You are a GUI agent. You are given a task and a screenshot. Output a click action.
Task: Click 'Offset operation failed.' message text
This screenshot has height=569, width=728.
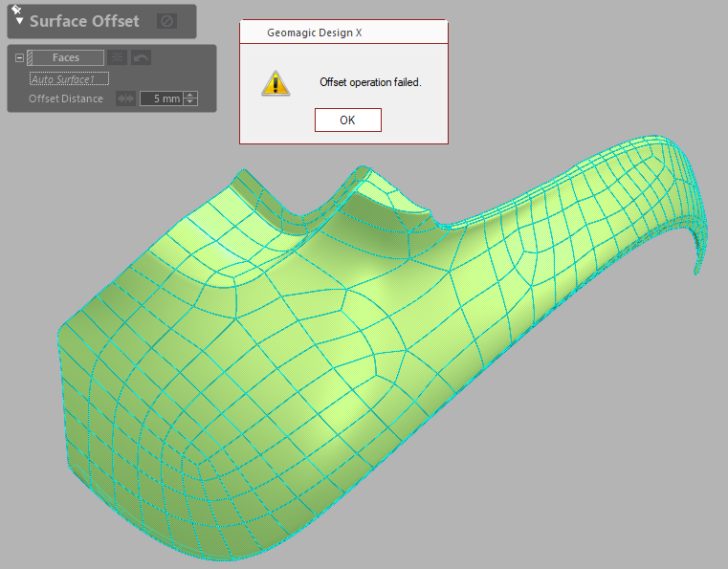pos(370,82)
